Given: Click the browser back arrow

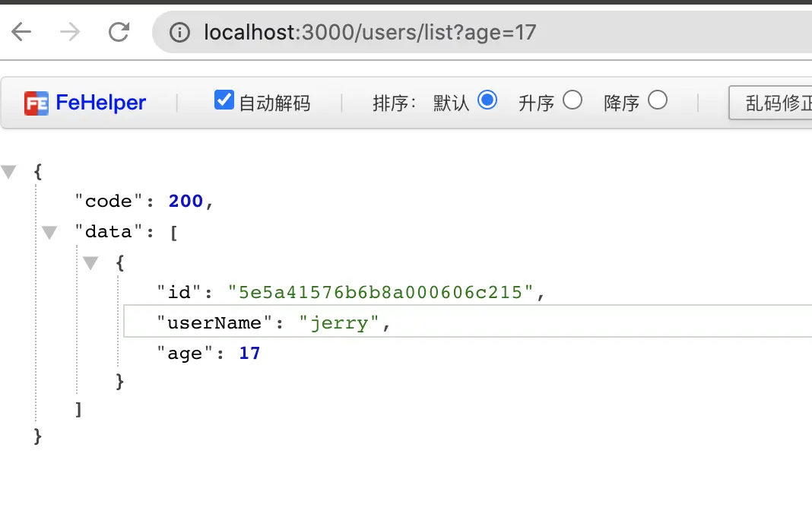Looking at the screenshot, I should coord(22,32).
